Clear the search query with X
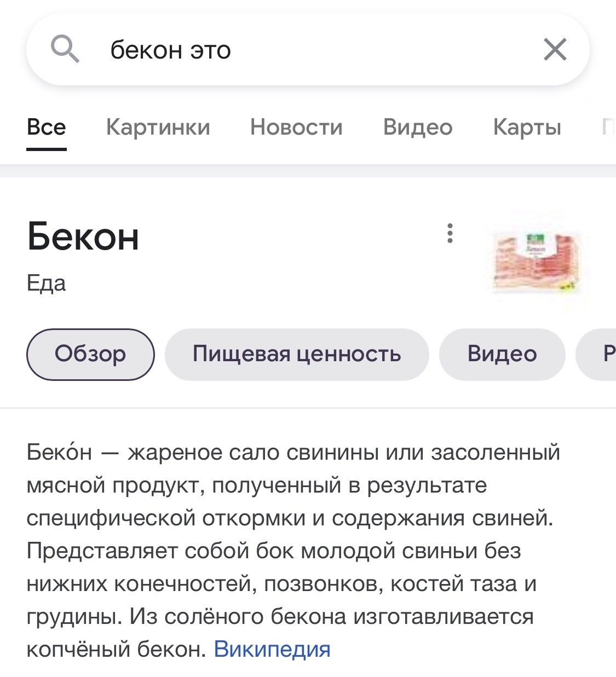The height and width of the screenshot is (677, 616). [555, 50]
